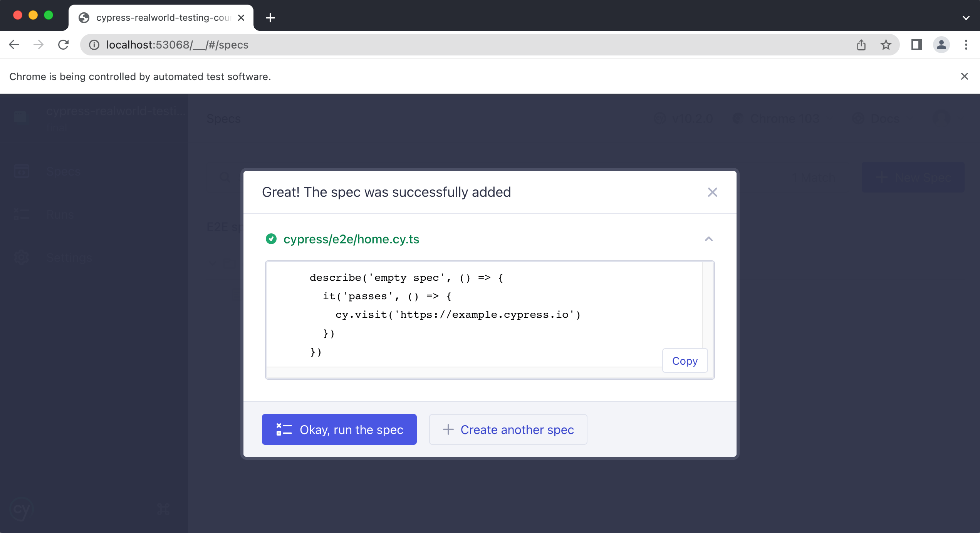Copy the generated spec code
This screenshot has height=533, width=980.
point(685,361)
